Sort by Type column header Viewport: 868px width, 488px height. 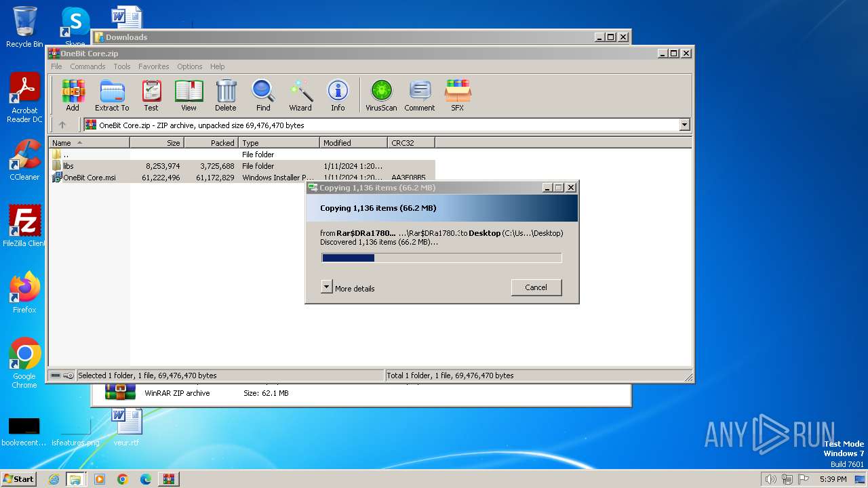(279, 142)
